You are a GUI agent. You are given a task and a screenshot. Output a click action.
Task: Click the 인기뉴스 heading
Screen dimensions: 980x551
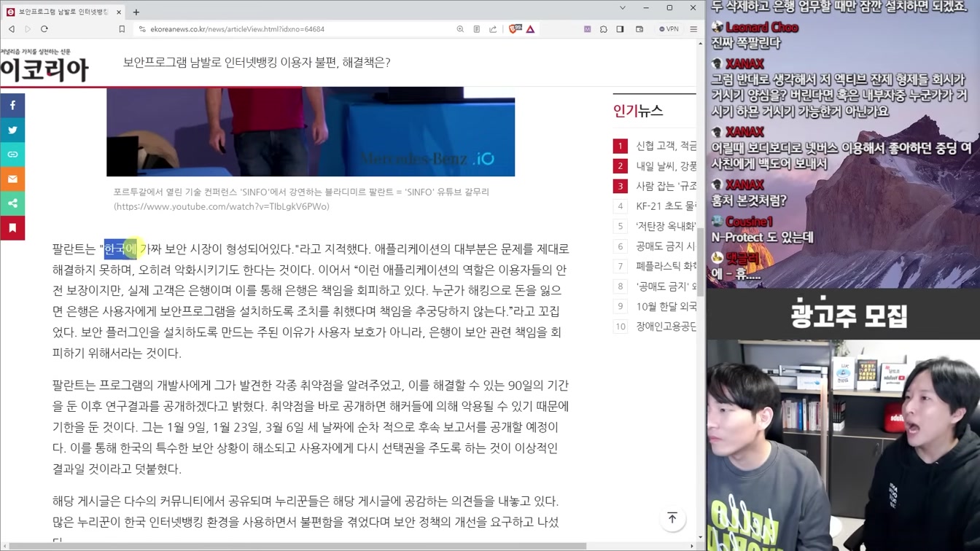coord(638,111)
